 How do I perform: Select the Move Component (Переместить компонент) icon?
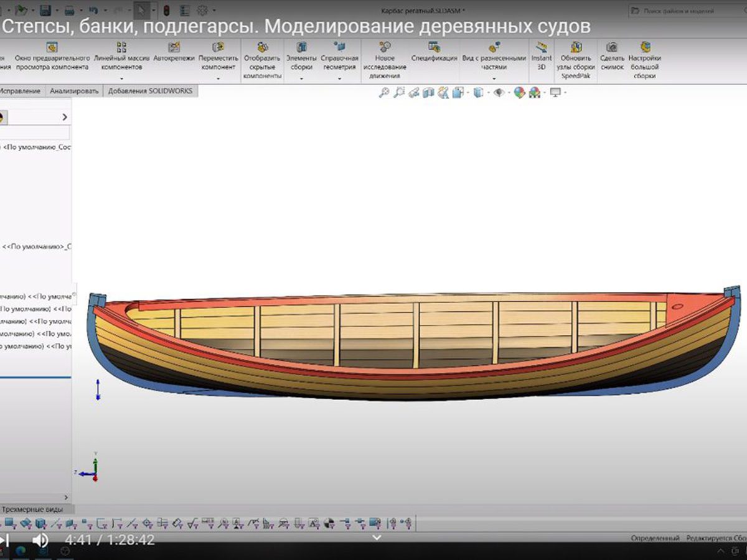[218, 47]
